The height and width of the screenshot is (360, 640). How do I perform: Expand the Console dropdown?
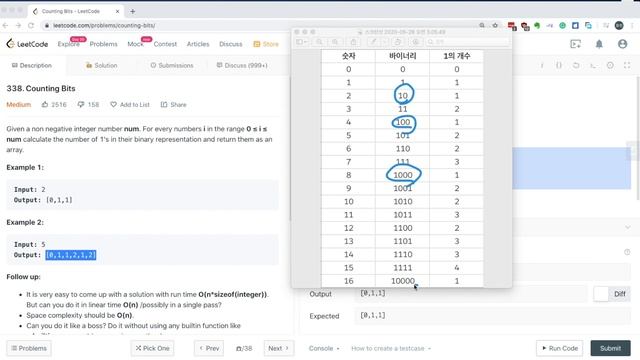324,348
